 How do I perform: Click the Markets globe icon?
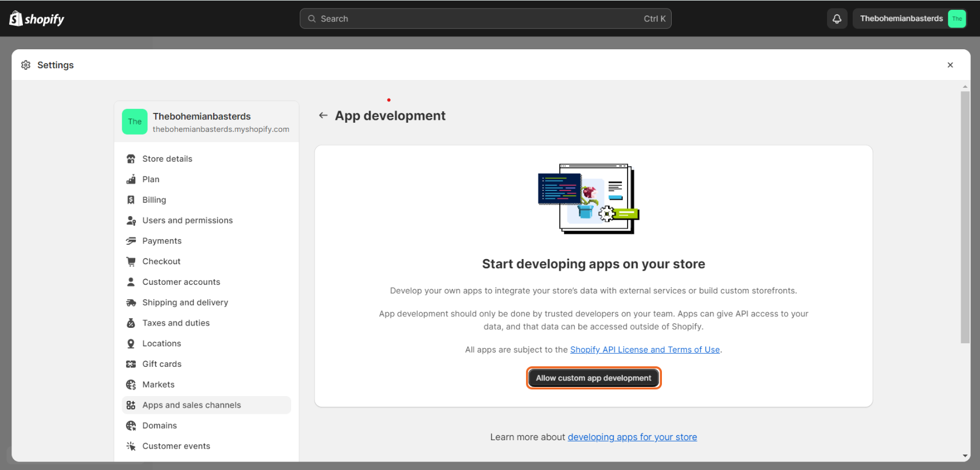click(131, 385)
